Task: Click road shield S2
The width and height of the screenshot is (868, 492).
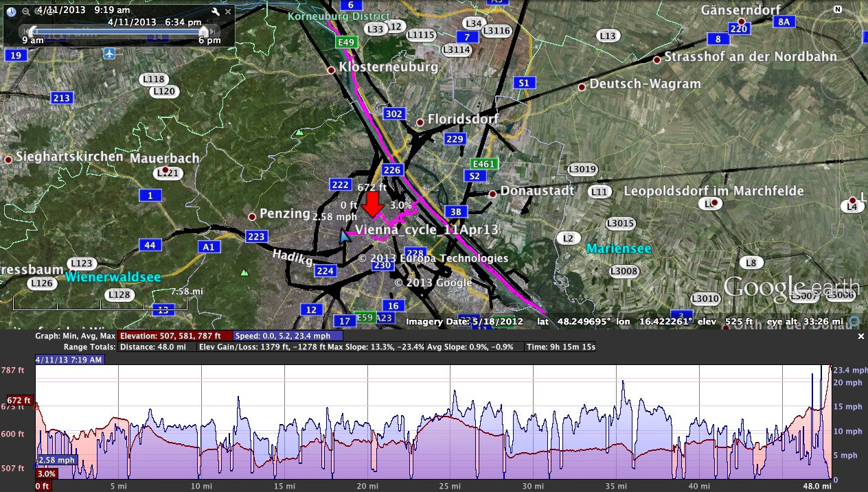Action: 474,176
